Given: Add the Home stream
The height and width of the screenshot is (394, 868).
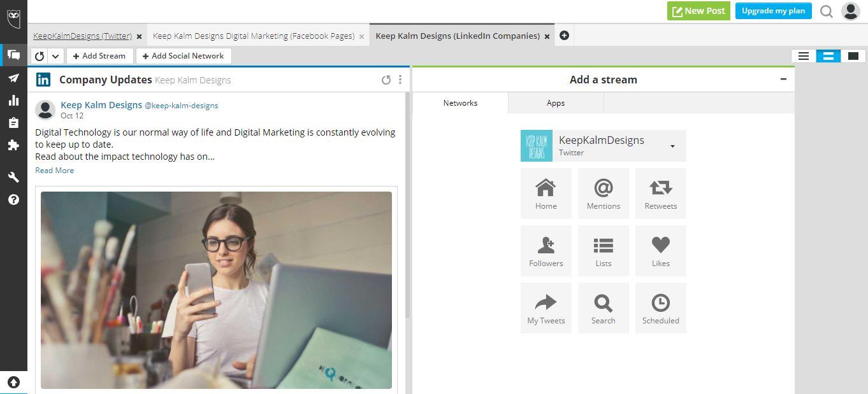Looking at the screenshot, I should (x=546, y=193).
